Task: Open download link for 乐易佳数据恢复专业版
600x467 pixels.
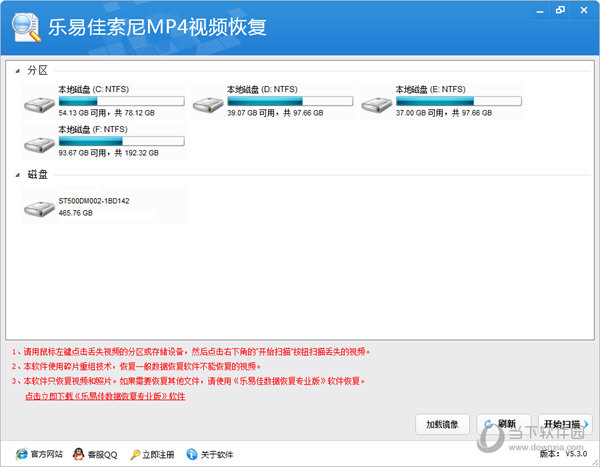Action: (x=105, y=396)
